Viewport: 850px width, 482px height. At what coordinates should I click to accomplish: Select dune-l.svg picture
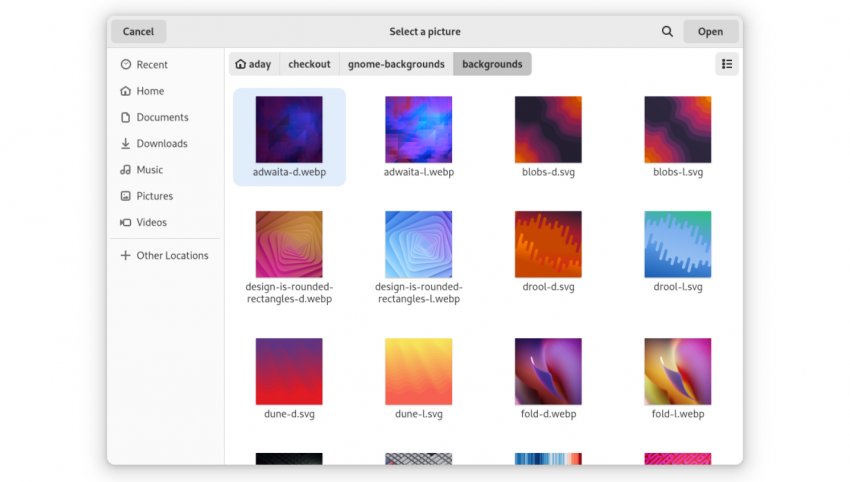(418, 372)
